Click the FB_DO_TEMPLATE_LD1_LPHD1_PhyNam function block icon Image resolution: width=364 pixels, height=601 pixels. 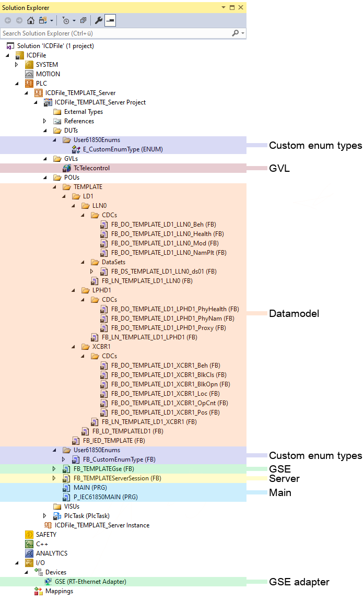104,318
